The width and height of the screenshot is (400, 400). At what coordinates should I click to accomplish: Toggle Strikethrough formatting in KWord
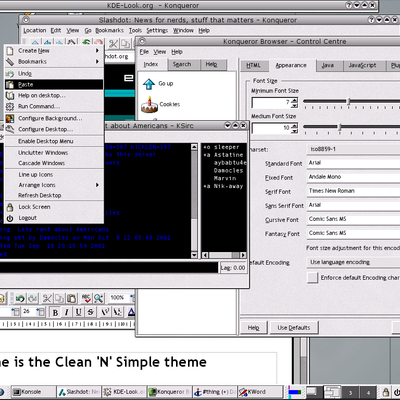tap(91, 312)
